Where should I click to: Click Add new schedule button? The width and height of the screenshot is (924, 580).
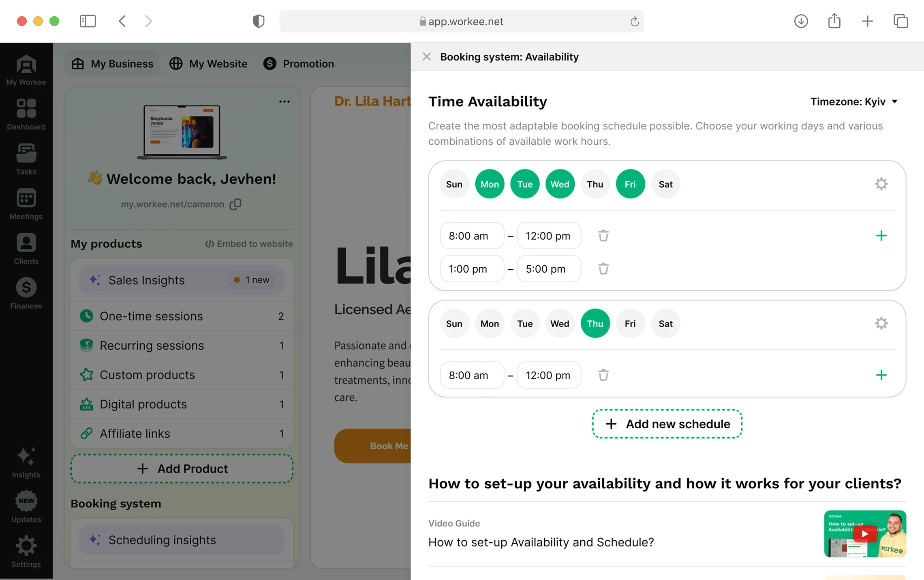click(x=667, y=424)
